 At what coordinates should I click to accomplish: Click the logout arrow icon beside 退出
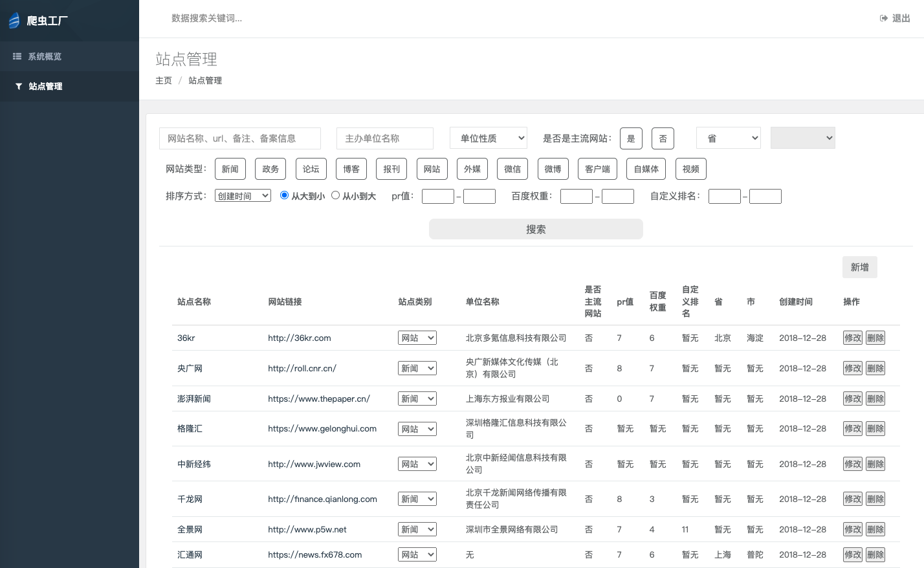(x=884, y=19)
